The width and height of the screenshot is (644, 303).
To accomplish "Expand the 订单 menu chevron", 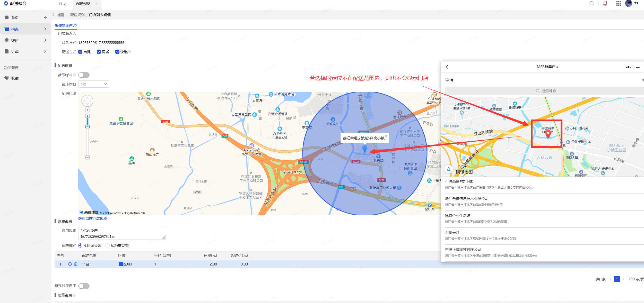I will point(45,51).
